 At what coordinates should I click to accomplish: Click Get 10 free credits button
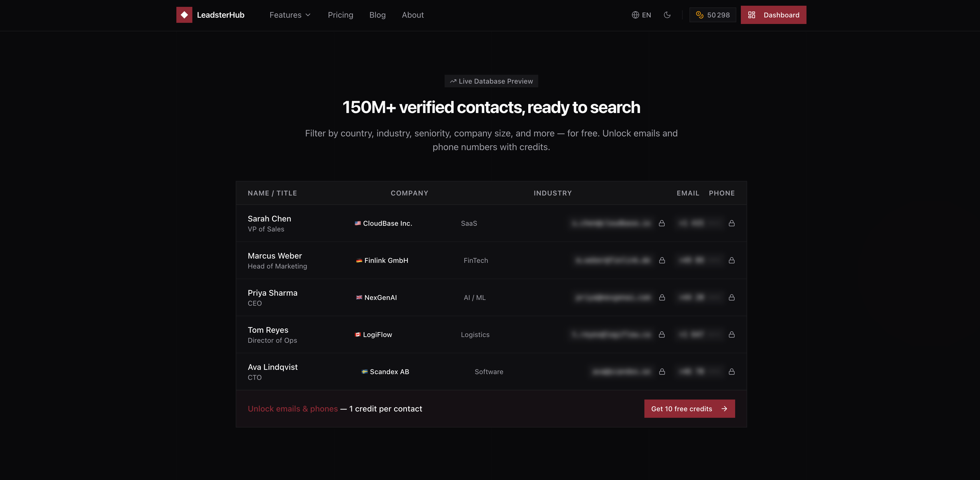(x=689, y=408)
